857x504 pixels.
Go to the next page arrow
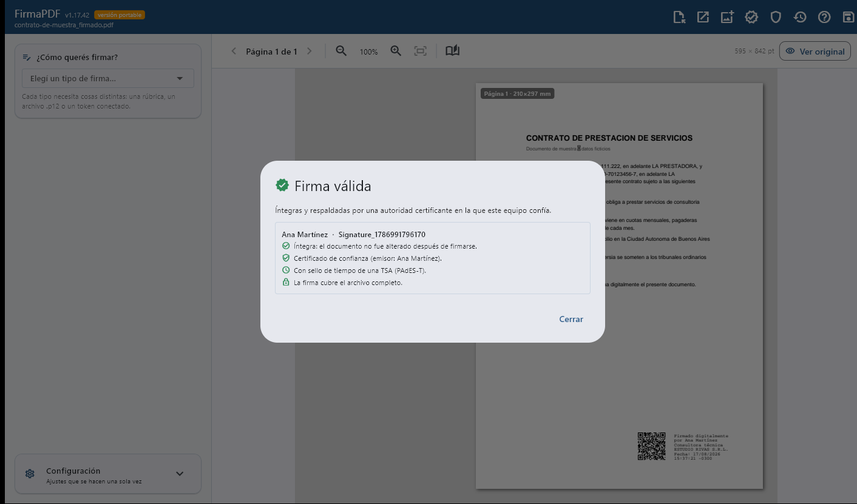[310, 52]
